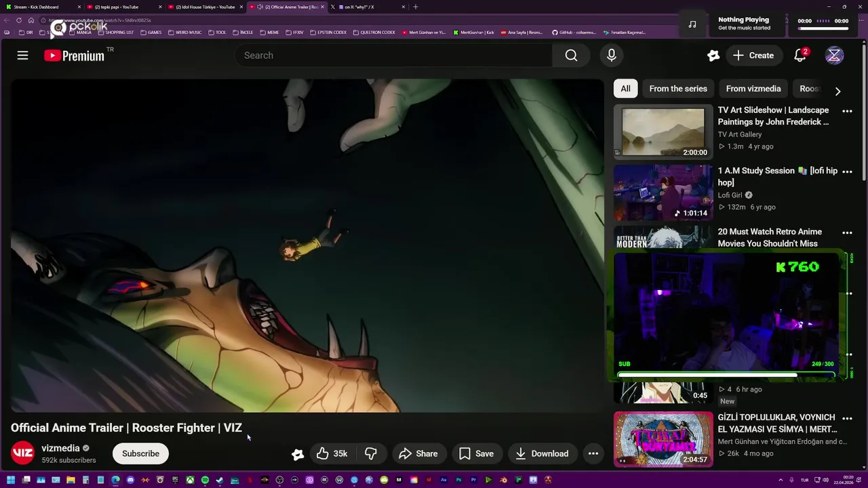Screen dimensions: 868x488
Task: Open options for TV Art Slideshow video
Action: click(847, 110)
